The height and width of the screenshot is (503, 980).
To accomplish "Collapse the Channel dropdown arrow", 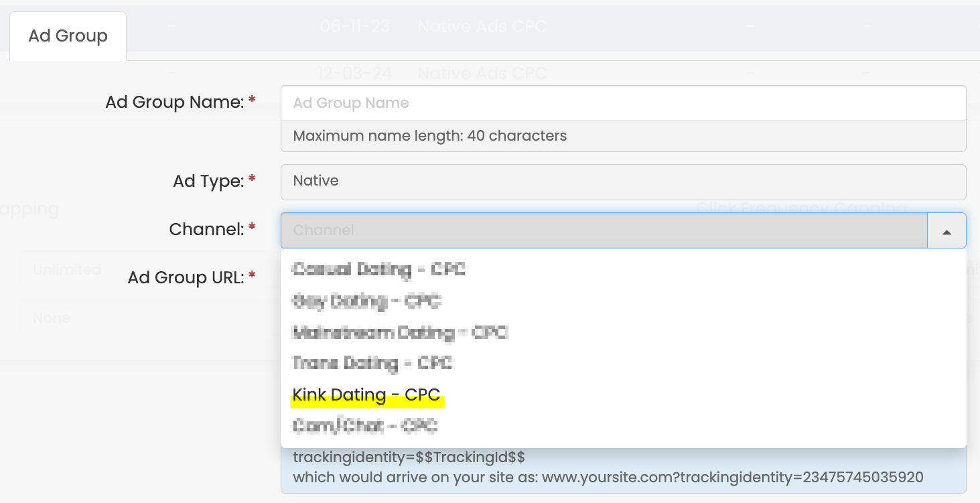I will (947, 230).
